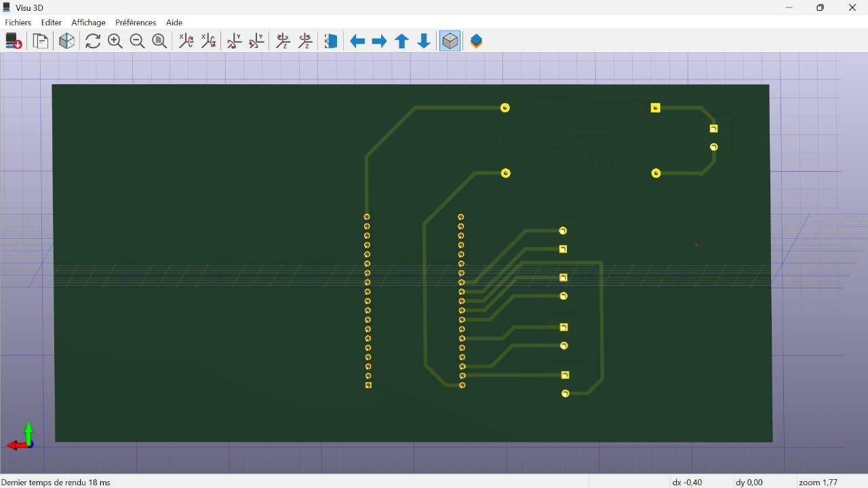Restore down the Visu 3D window
Image resolution: width=868 pixels, height=488 pixels.
pos(820,7)
